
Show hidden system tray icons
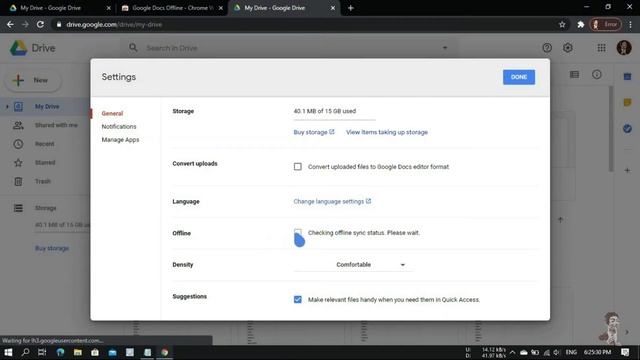point(513,352)
